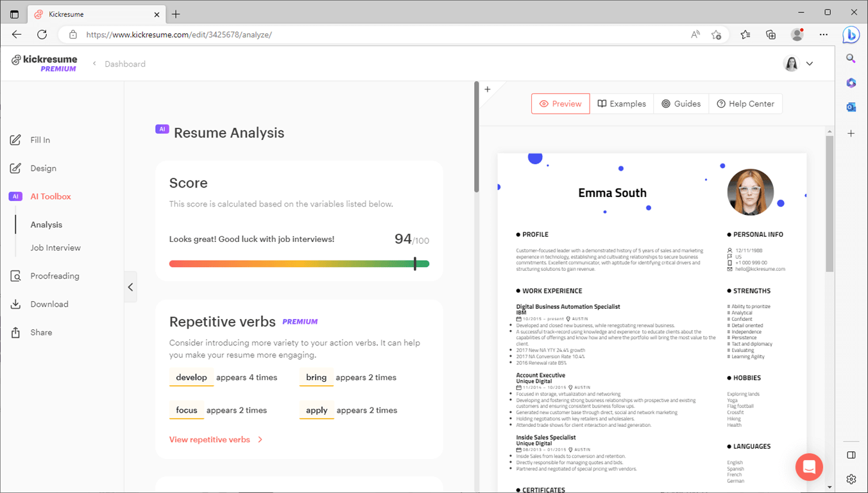Collapse the analysis panel with the chevron
The height and width of the screenshot is (493, 868).
(130, 287)
